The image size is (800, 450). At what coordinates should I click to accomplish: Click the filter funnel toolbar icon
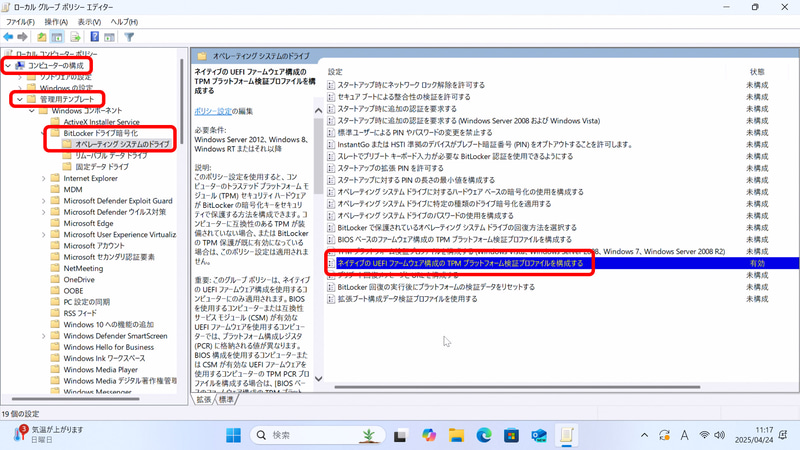[x=129, y=37]
